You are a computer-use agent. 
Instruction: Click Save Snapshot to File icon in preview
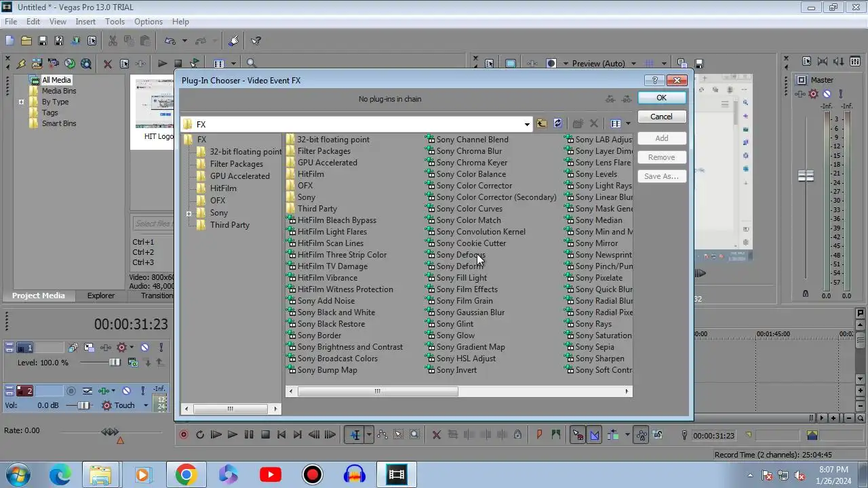click(x=698, y=64)
